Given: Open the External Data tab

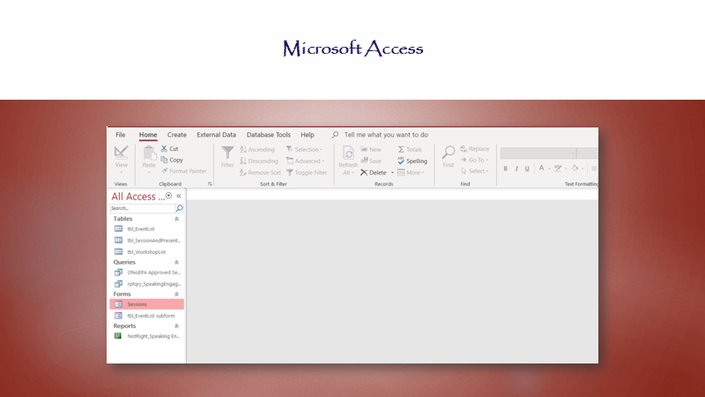Looking at the screenshot, I should point(216,135).
